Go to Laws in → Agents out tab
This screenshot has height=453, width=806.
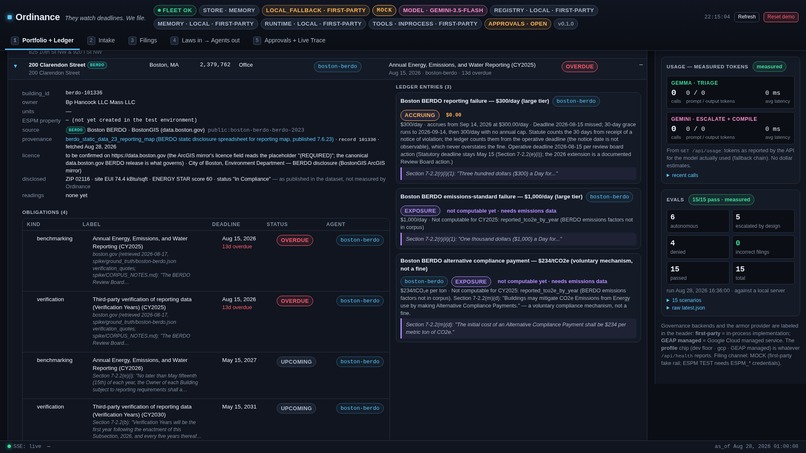tap(205, 40)
